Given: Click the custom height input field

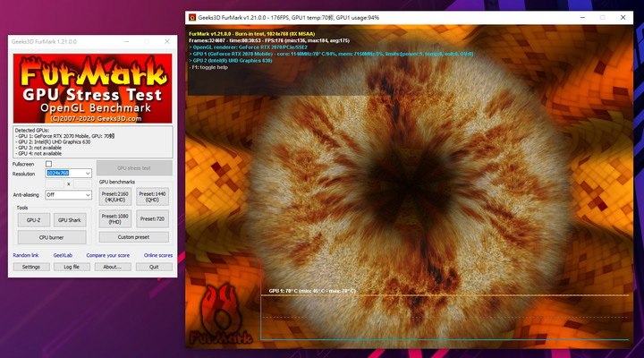Looking at the screenshot, I should (82, 183).
